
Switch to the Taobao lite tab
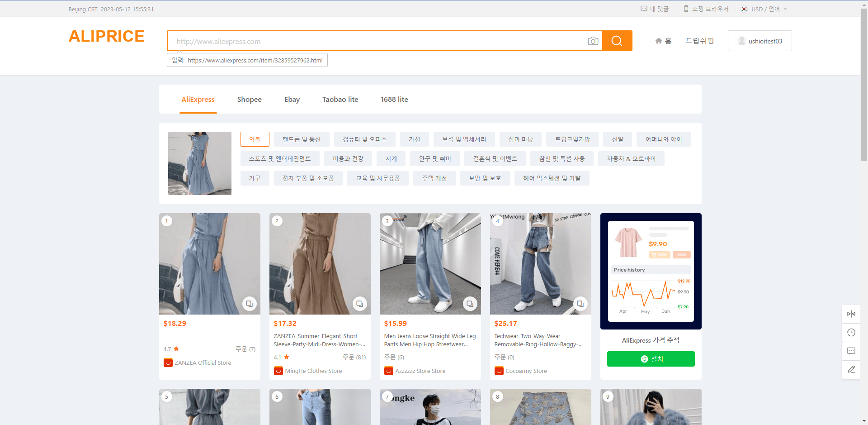click(340, 100)
